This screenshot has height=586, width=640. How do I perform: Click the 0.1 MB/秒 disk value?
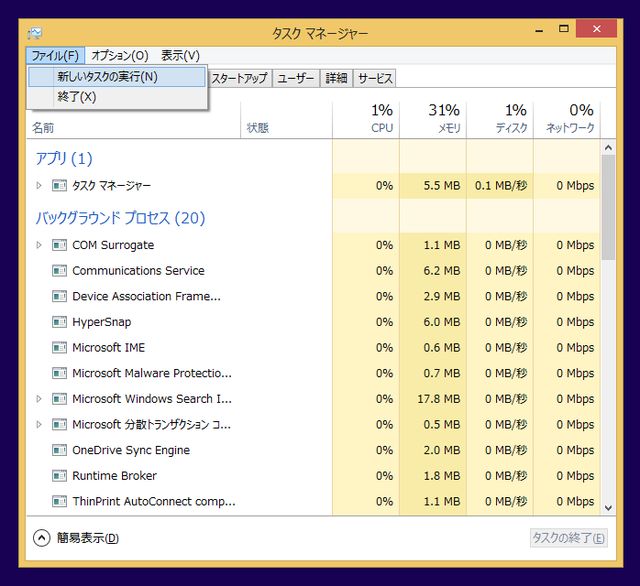tap(501, 186)
